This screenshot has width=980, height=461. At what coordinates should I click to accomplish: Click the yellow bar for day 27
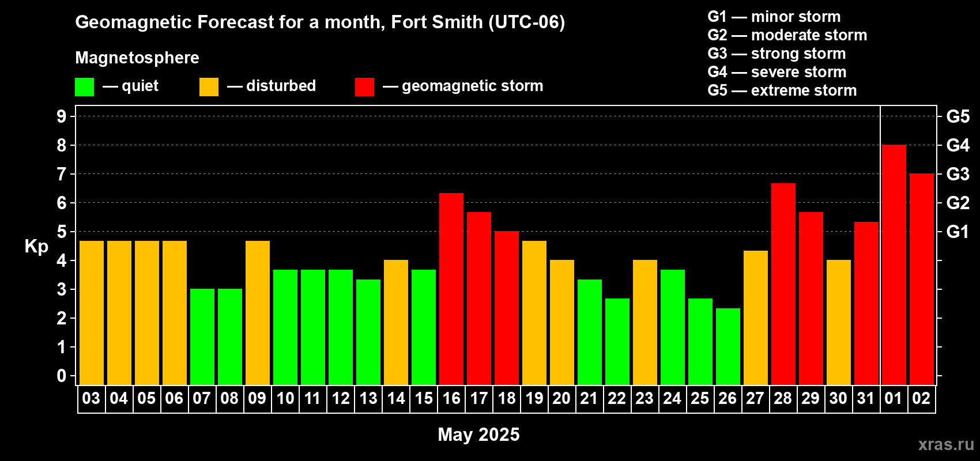(756, 318)
